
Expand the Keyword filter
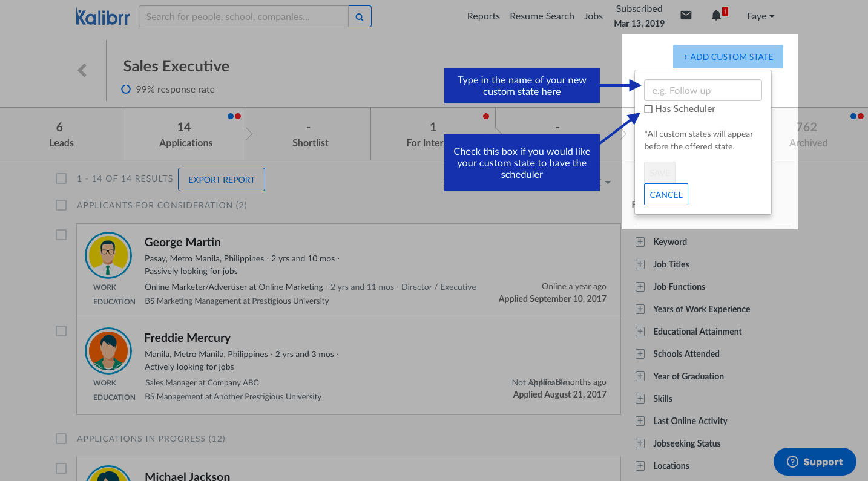coord(640,242)
